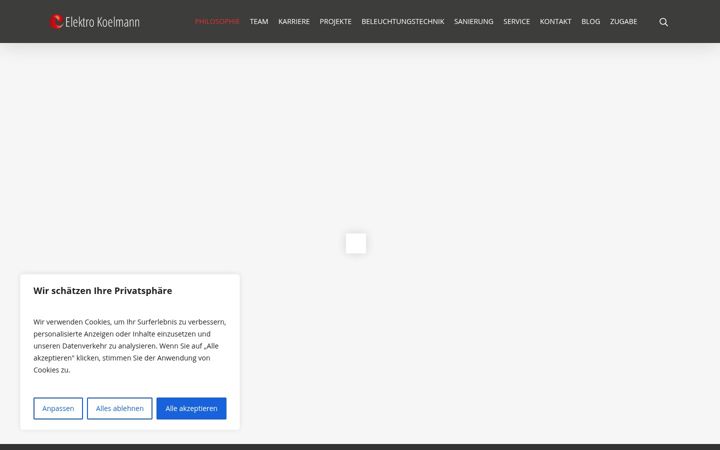Click the Anpassen cookie button

pos(58,408)
